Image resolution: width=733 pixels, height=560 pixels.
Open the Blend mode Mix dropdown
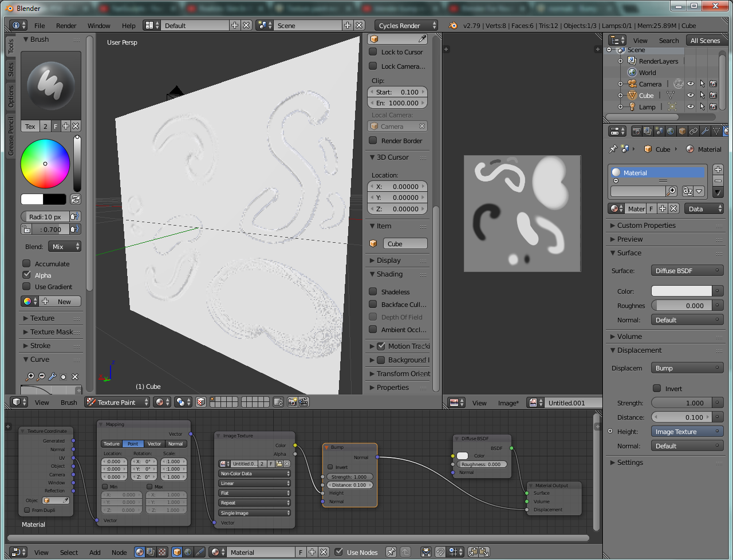point(65,247)
